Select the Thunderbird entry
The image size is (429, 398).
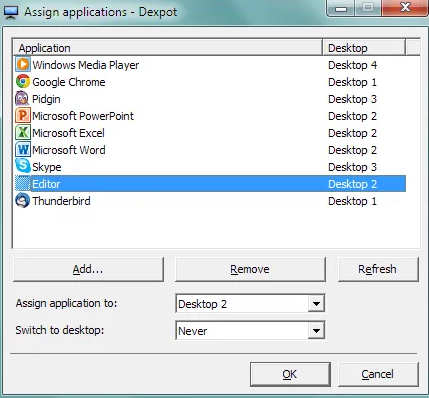(x=210, y=201)
